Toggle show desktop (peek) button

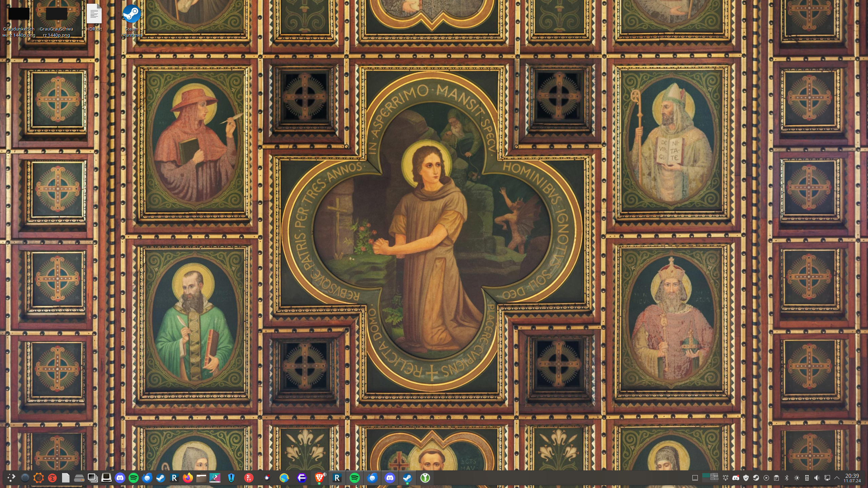(x=695, y=478)
